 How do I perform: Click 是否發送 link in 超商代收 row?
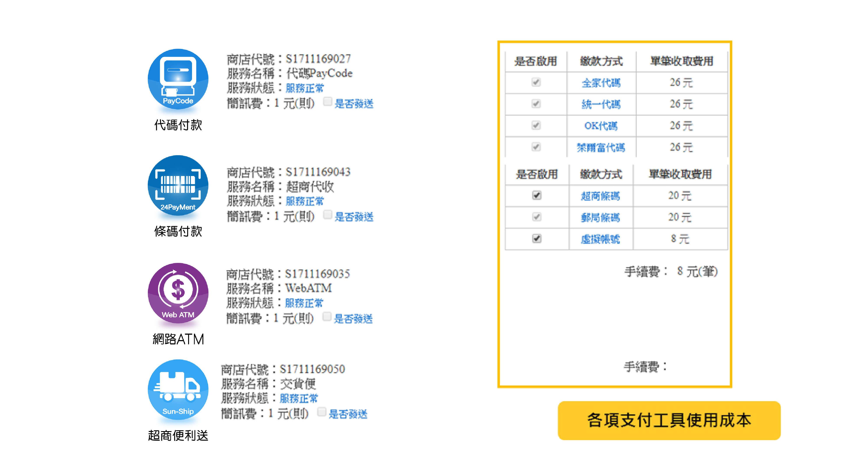click(354, 217)
